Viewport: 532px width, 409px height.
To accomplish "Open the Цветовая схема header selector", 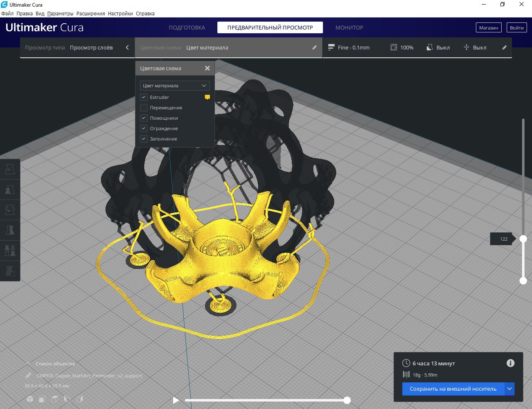I will [x=229, y=47].
